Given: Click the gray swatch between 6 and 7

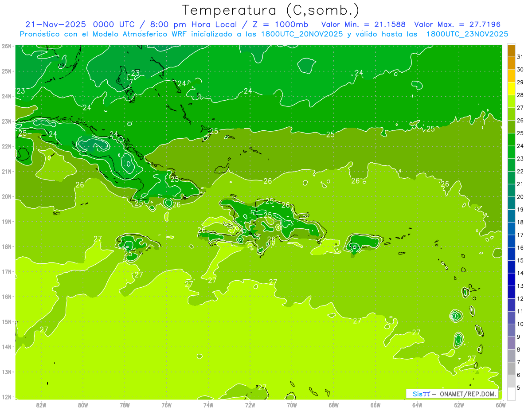Looking at the screenshot, I should pos(512,368).
